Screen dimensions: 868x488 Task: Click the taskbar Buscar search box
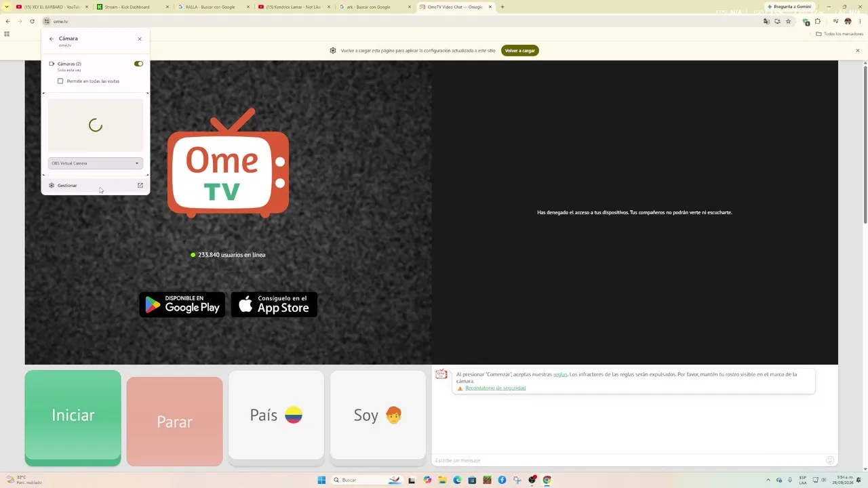[366, 480]
